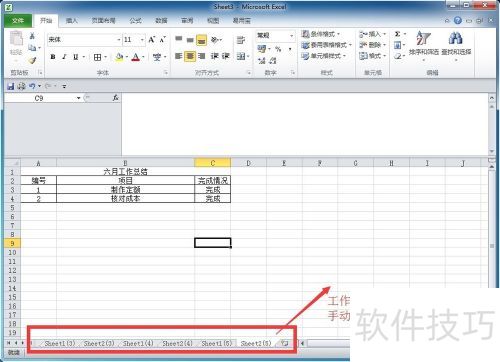
Task: Open the green File tab
Action: (18, 21)
